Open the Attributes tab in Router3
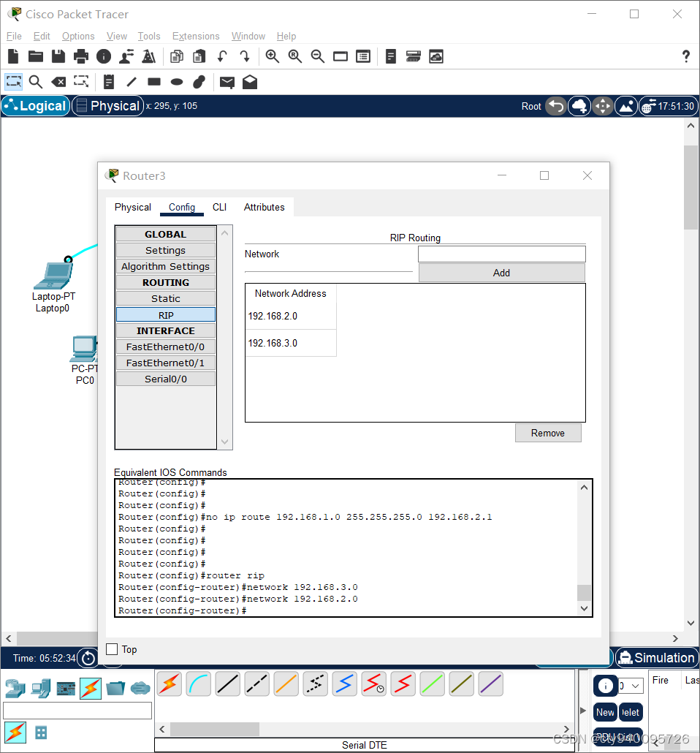This screenshot has height=753, width=700. pyautogui.click(x=264, y=207)
